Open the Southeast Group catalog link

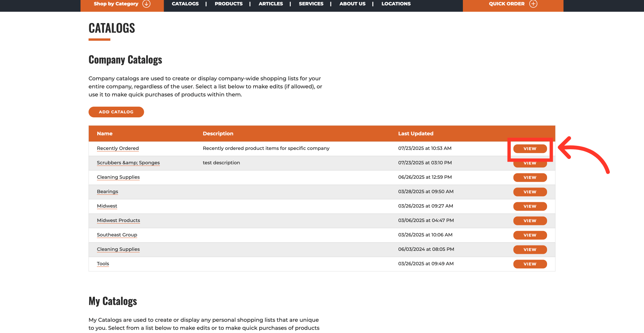(117, 235)
